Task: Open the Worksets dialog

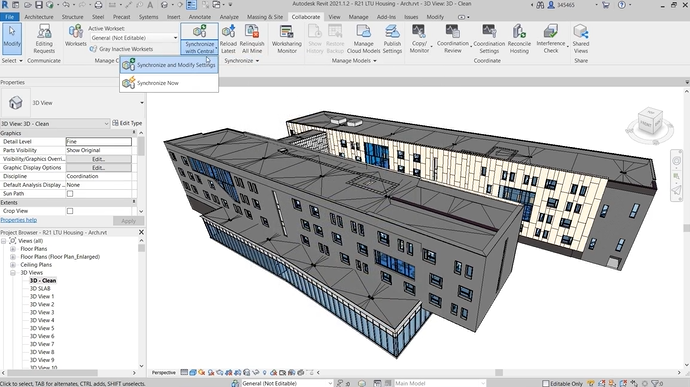Action: (x=76, y=35)
